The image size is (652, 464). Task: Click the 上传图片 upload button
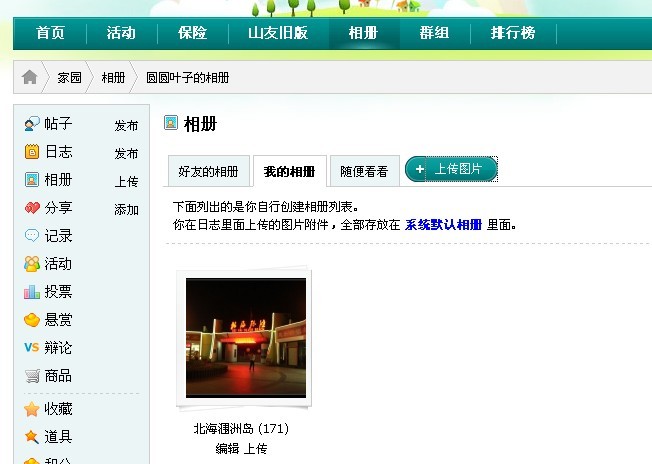(451, 169)
